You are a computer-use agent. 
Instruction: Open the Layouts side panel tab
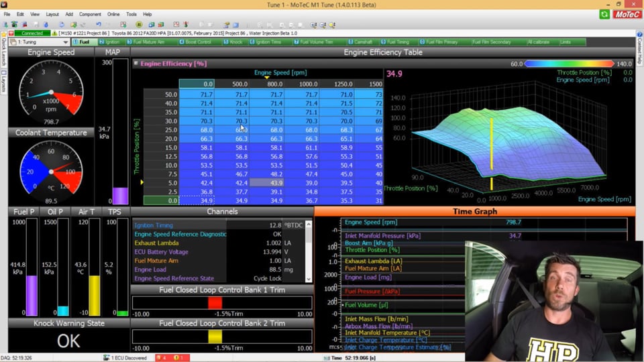(x=4, y=81)
